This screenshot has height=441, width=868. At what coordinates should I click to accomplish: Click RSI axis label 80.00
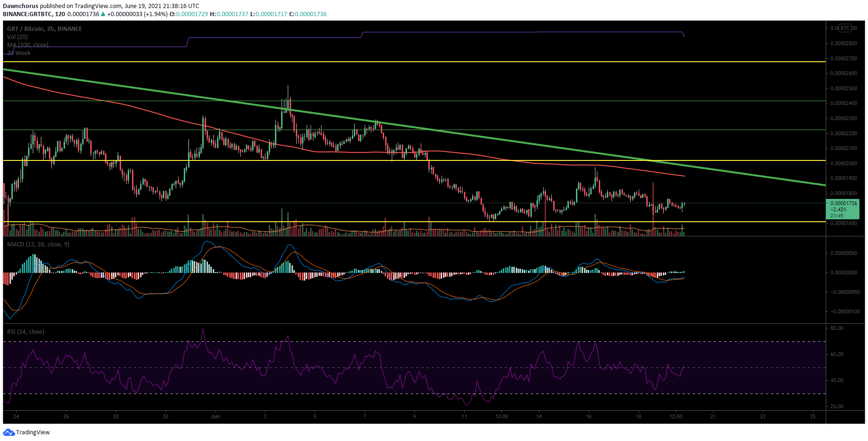click(837, 328)
